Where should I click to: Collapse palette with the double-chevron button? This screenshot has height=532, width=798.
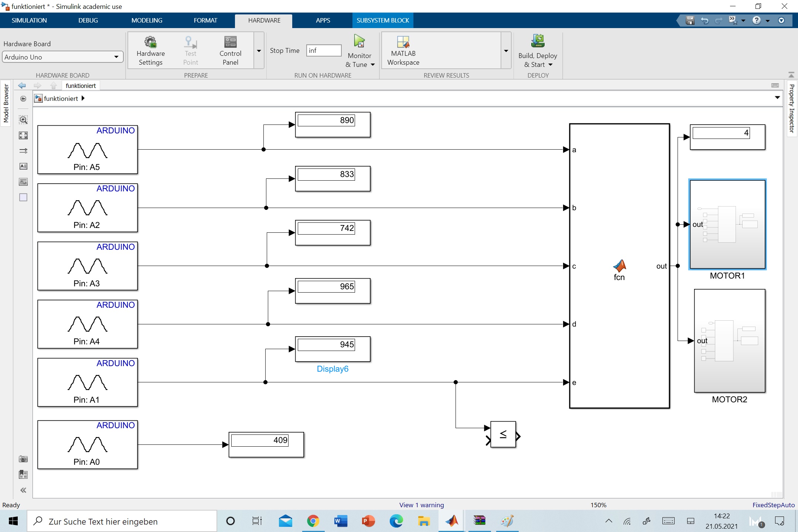coord(23,490)
